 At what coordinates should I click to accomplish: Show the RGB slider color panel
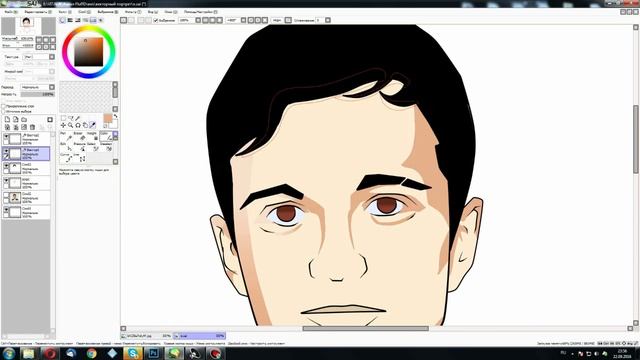pyautogui.click(x=70, y=20)
